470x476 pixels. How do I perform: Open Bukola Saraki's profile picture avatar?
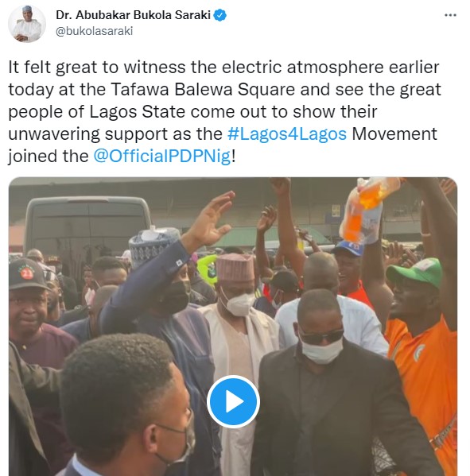pos(27,24)
